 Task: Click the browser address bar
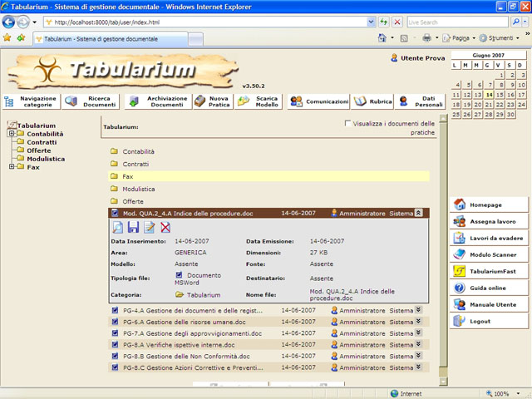206,22
